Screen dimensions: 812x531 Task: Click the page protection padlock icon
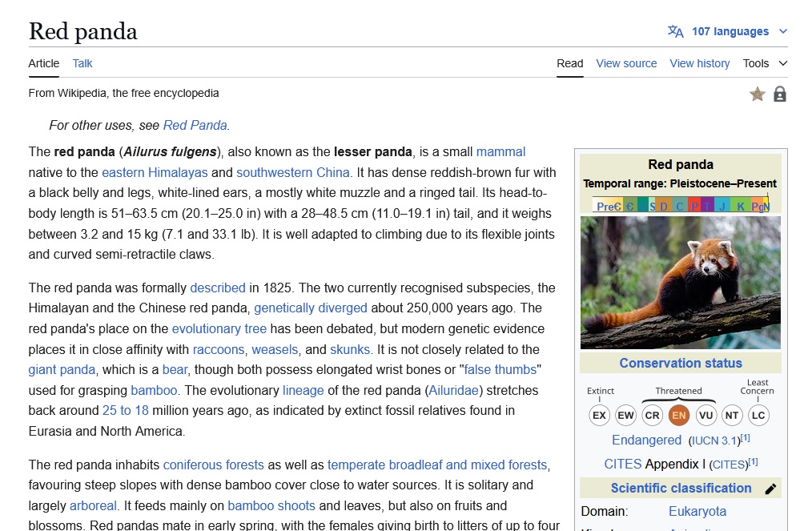pos(779,95)
